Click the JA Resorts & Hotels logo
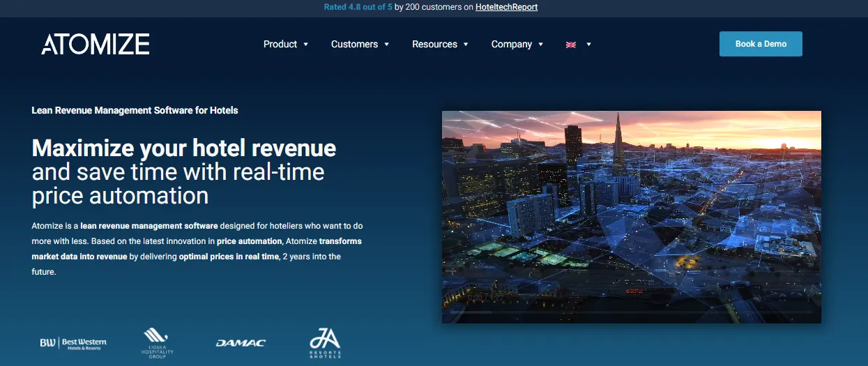The width and height of the screenshot is (868, 366). [325, 342]
